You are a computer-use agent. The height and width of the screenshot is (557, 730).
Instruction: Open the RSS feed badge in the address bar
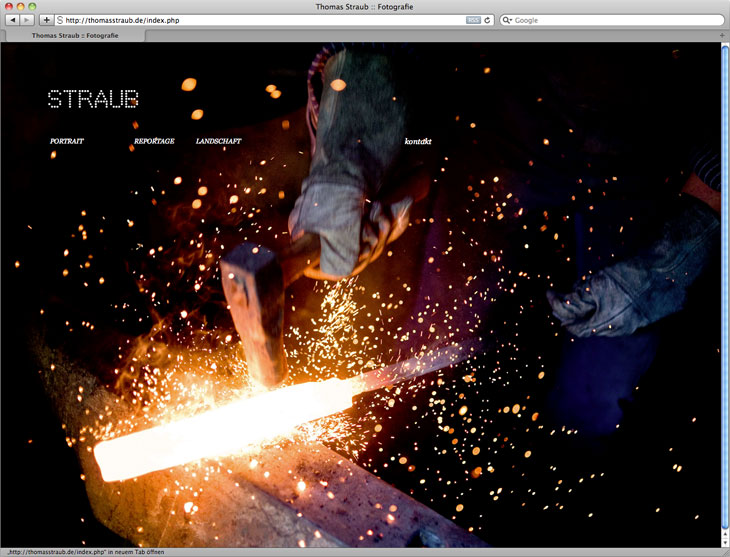pyautogui.click(x=473, y=20)
